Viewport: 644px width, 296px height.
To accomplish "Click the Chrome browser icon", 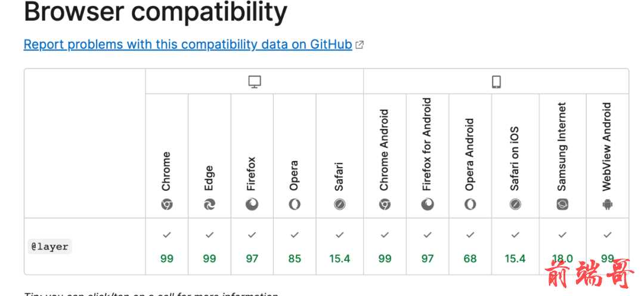I will [x=167, y=204].
